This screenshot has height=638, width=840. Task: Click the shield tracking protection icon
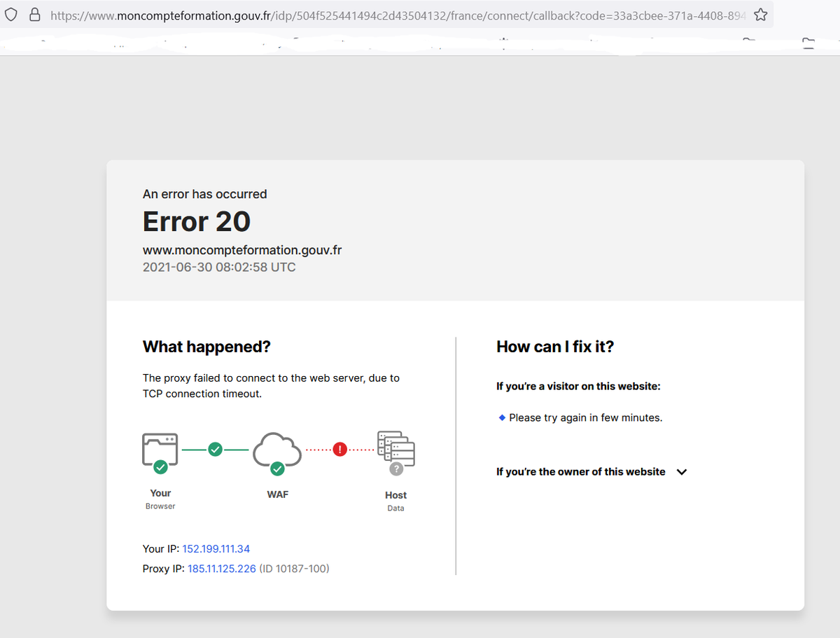pos(11,15)
